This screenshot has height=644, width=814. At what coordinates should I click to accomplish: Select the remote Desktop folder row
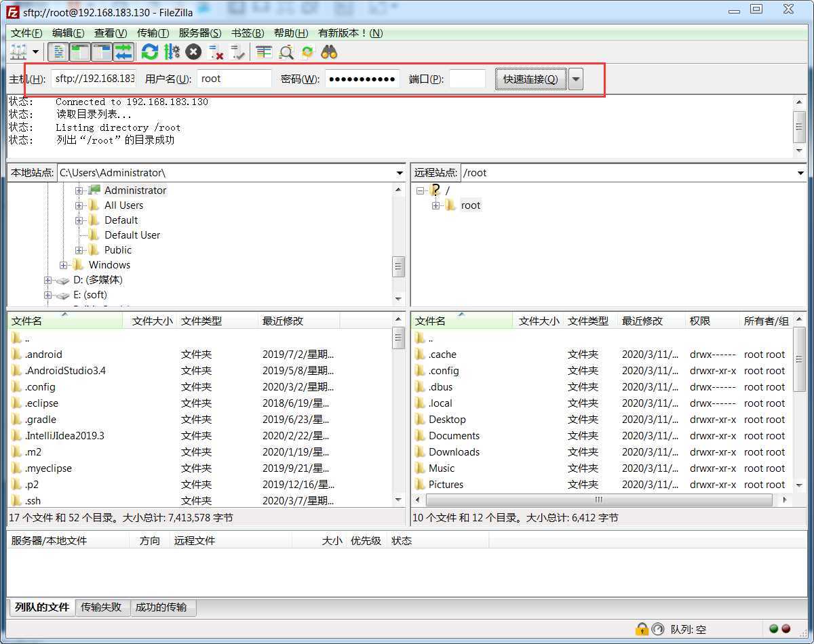click(x=602, y=420)
